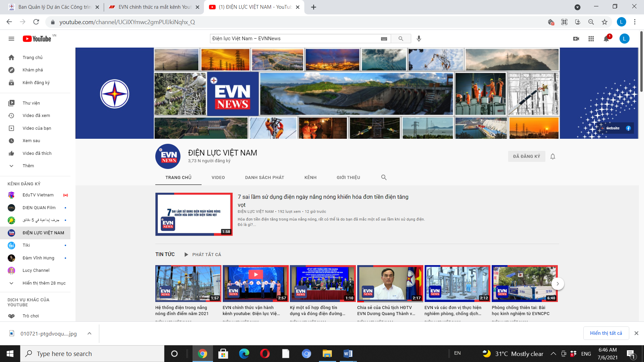Open the YouTube apps grid icon

tap(591, 39)
